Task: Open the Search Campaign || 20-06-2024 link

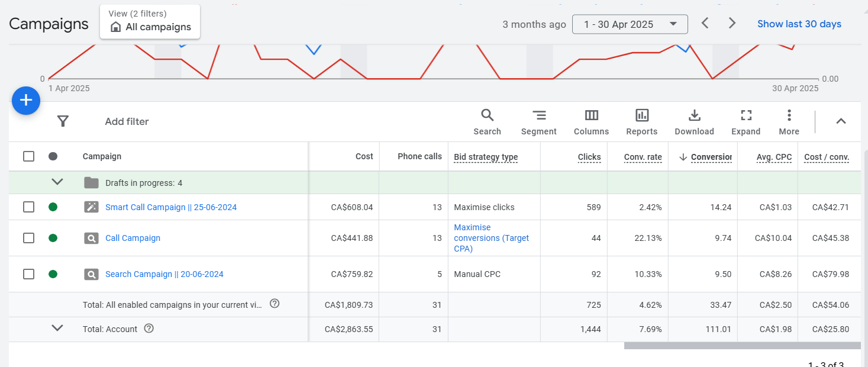Action: click(x=164, y=274)
